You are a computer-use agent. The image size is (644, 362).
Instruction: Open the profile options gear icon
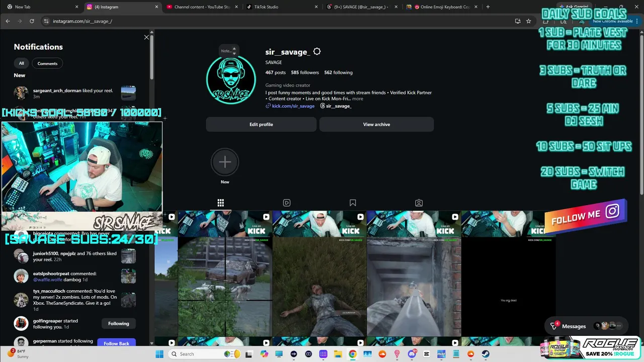[317, 52]
